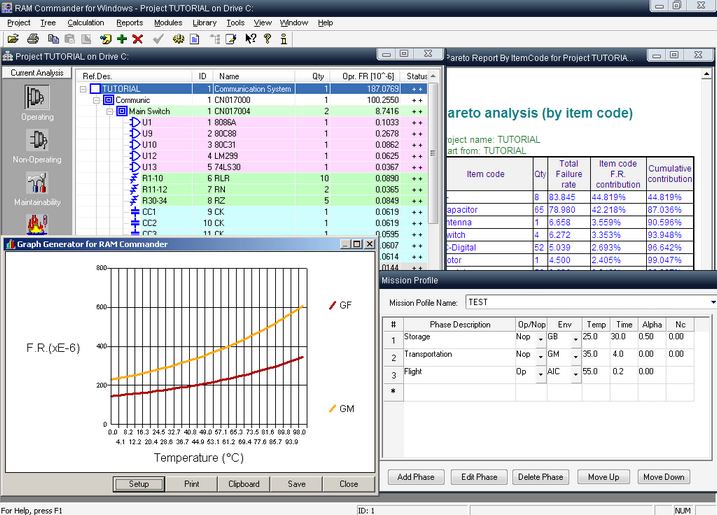The height and width of the screenshot is (515, 717).
Task: Click the Current Analysis tab
Action: pyautogui.click(x=37, y=73)
